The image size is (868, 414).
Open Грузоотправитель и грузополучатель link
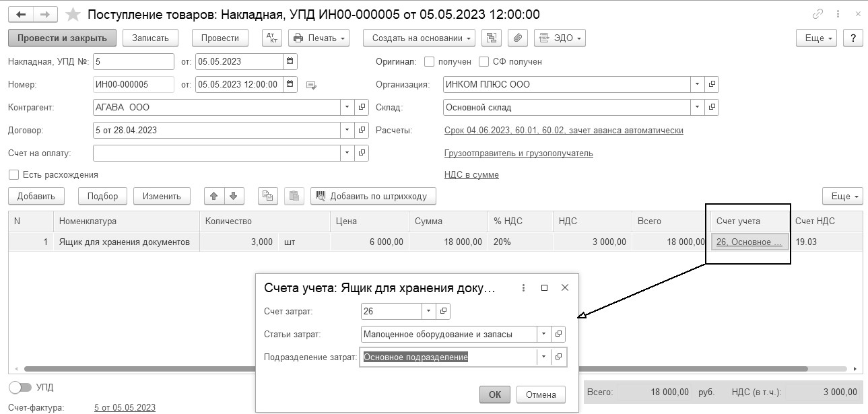[519, 153]
